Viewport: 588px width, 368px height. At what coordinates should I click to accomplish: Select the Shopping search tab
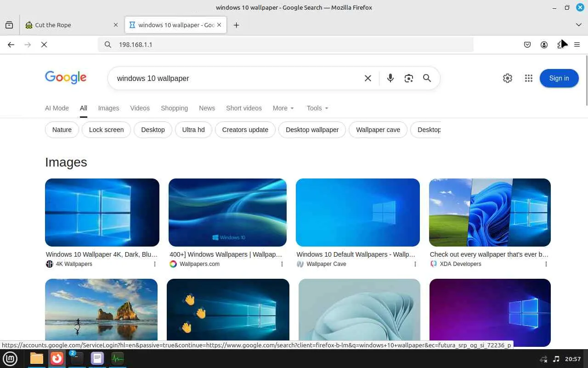click(174, 108)
